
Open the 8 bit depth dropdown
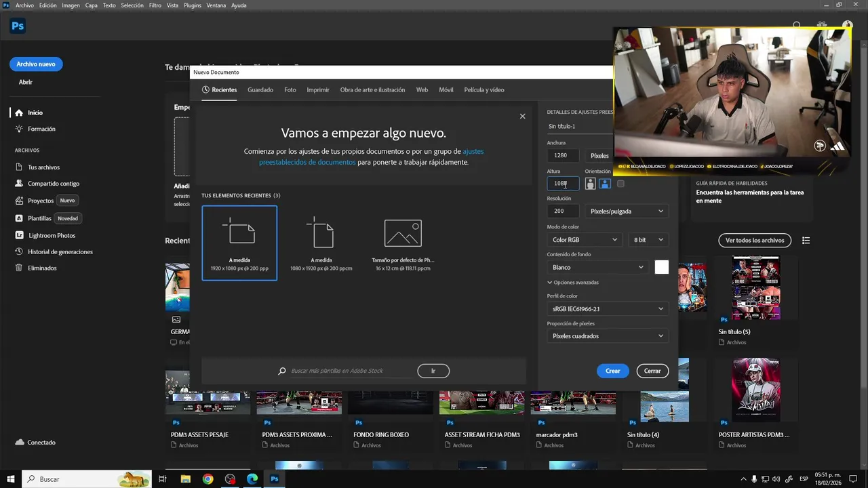coord(649,239)
